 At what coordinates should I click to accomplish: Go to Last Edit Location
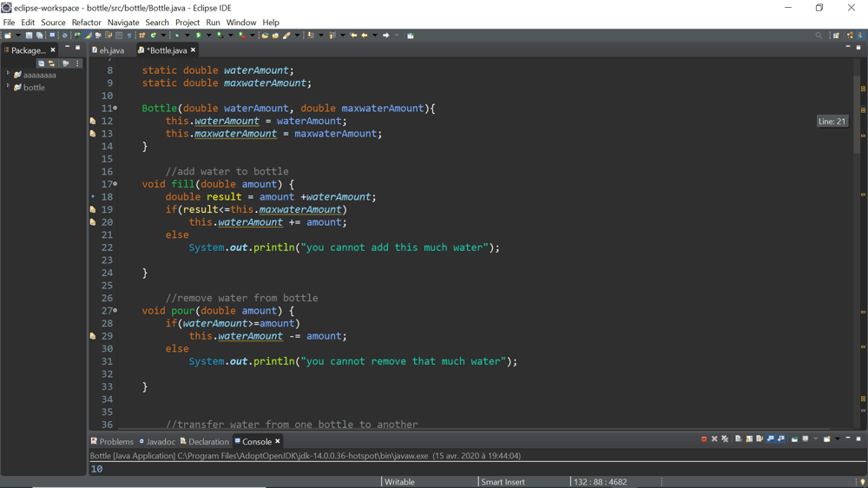pos(353,36)
